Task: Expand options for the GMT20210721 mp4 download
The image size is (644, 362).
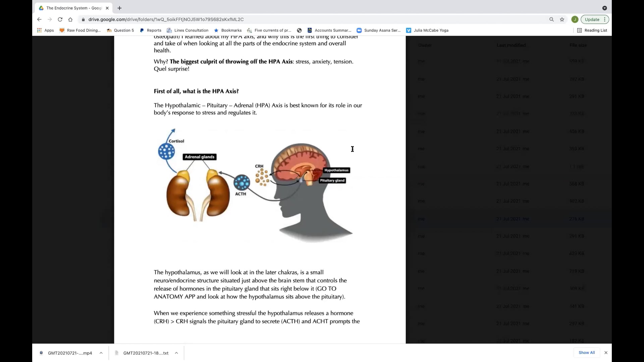Action: [x=101, y=353]
